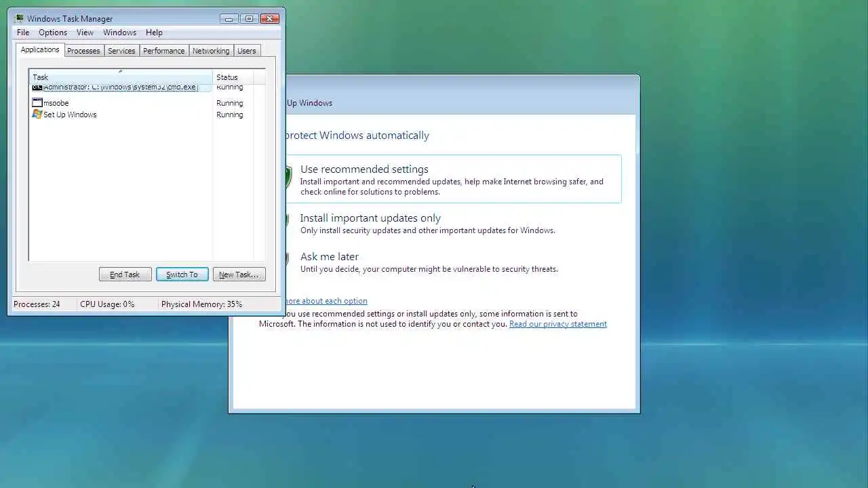The width and height of the screenshot is (868, 488).
Task: Switch to the Networking tab
Action: coord(211,51)
